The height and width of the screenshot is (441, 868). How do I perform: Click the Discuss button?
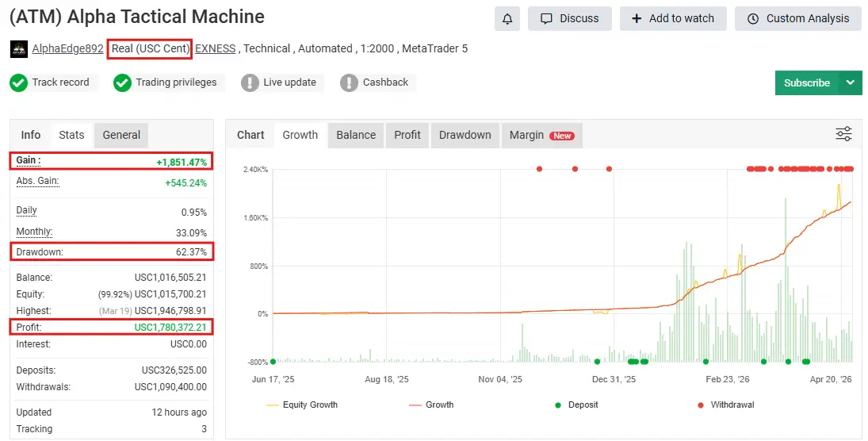click(570, 18)
